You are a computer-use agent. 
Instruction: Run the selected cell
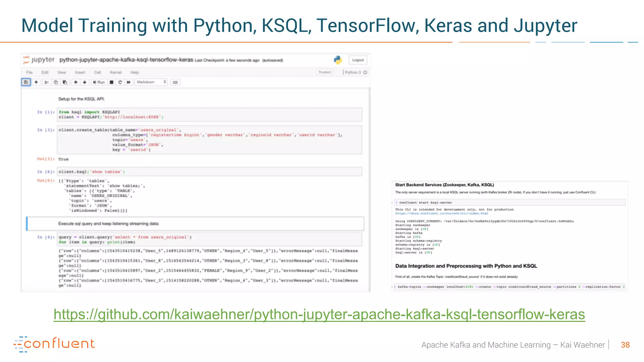click(x=99, y=82)
